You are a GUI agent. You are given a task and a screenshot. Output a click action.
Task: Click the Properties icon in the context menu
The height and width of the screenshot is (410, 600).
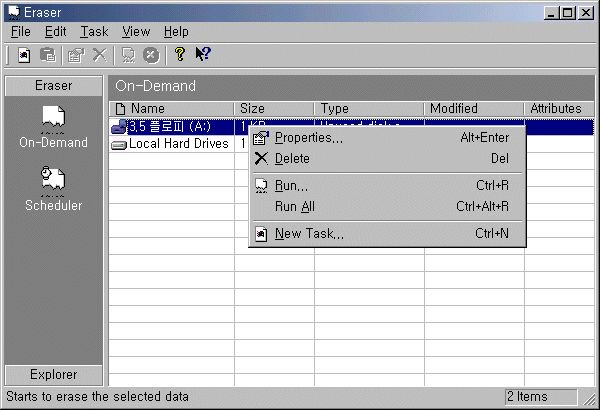point(261,138)
